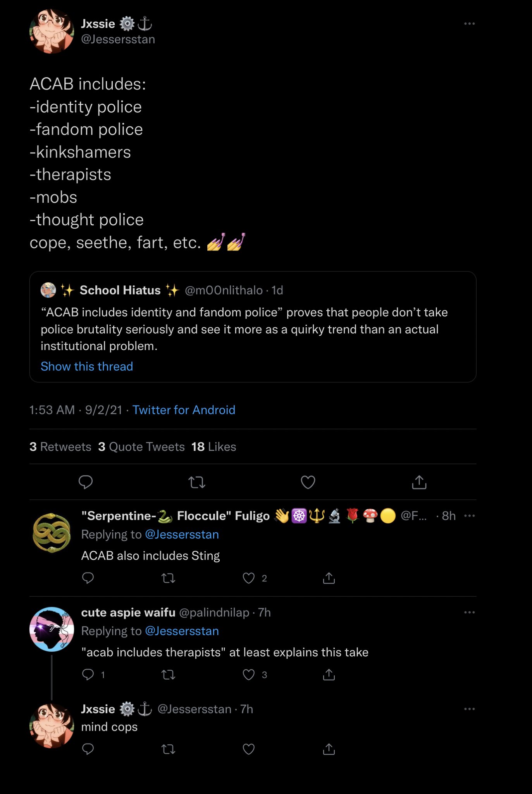Open more options on Fuligo's reply

(469, 516)
